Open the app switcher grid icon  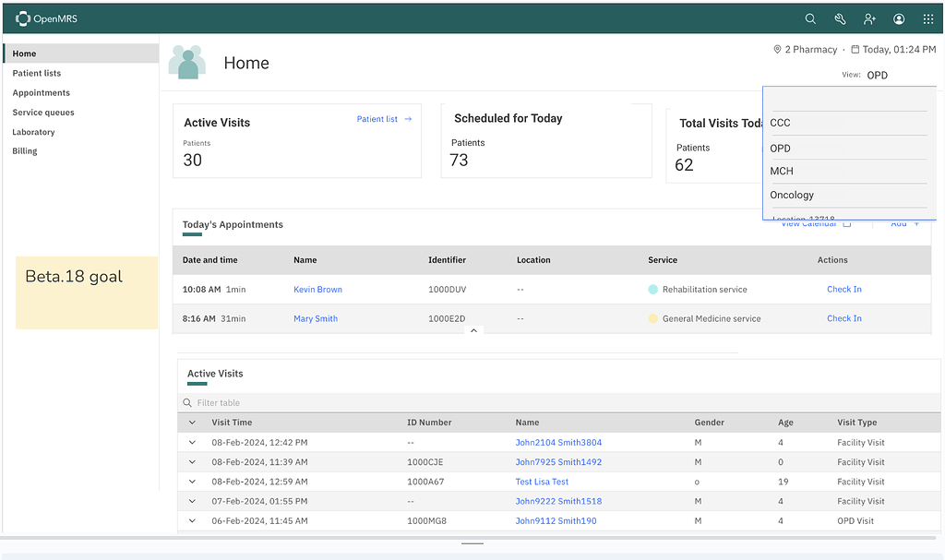coord(928,18)
